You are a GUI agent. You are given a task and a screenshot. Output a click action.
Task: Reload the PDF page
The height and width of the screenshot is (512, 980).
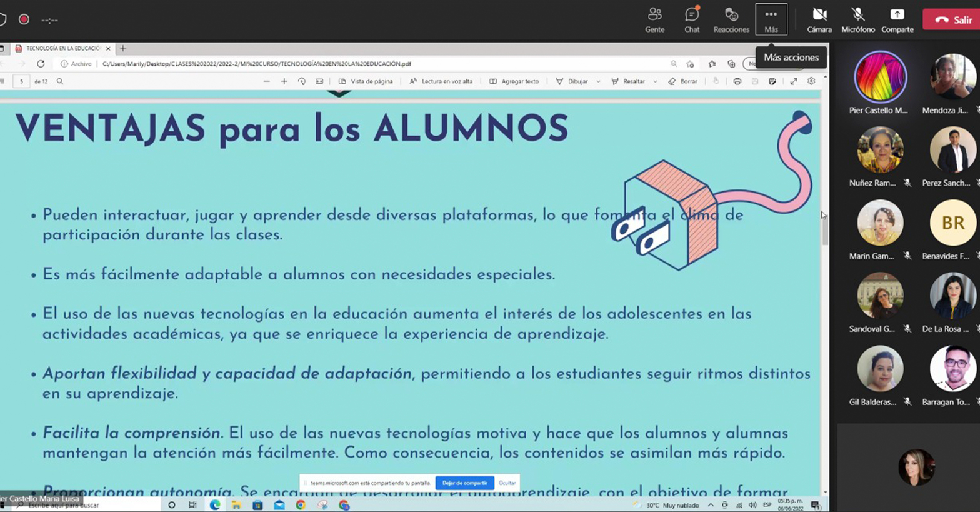click(x=41, y=64)
